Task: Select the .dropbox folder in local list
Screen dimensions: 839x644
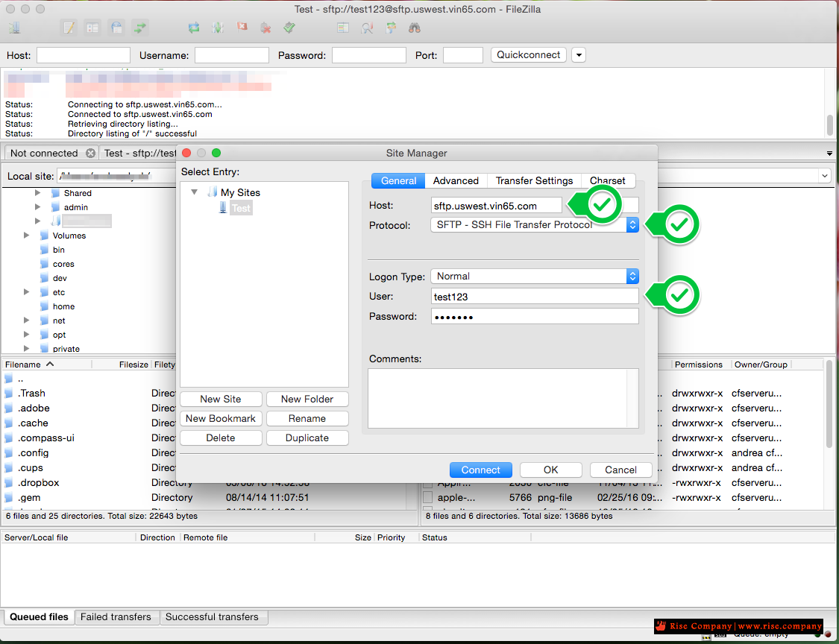Action: pyautogui.click(x=39, y=482)
